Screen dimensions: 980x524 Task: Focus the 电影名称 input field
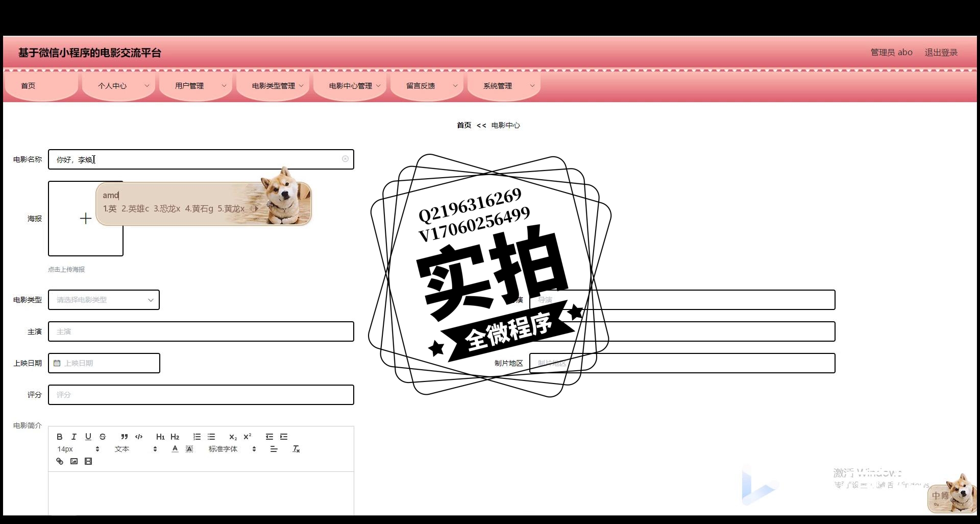pyautogui.click(x=201, y=159)
